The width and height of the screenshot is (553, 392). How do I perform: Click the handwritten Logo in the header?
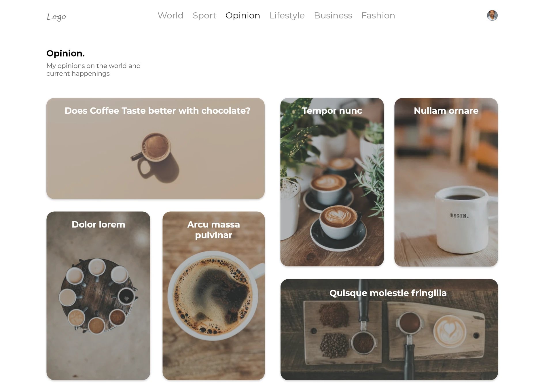[x=56, y=17]
